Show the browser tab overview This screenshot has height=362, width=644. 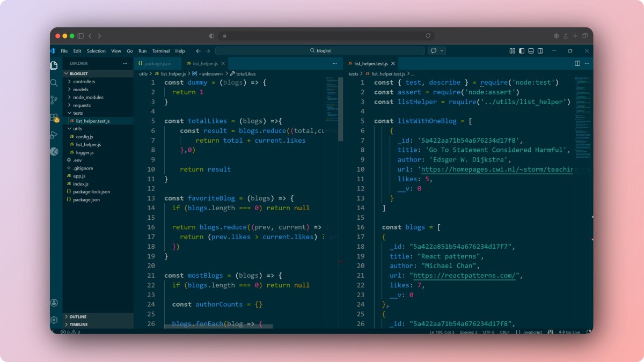584,36
